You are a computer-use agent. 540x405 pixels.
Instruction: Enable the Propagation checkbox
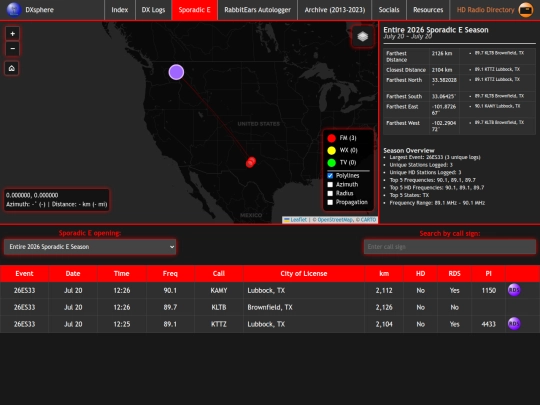pos(330,202)
